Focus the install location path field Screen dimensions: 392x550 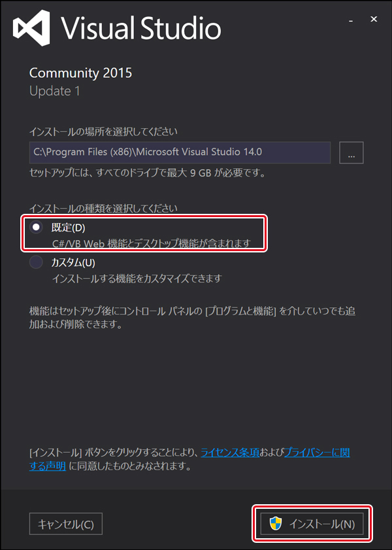pos(180,152)
